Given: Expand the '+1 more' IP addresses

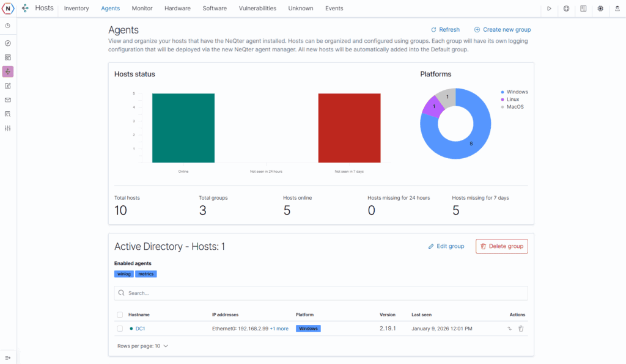Looking at the screenshot, I should click(x=279, y=329).
